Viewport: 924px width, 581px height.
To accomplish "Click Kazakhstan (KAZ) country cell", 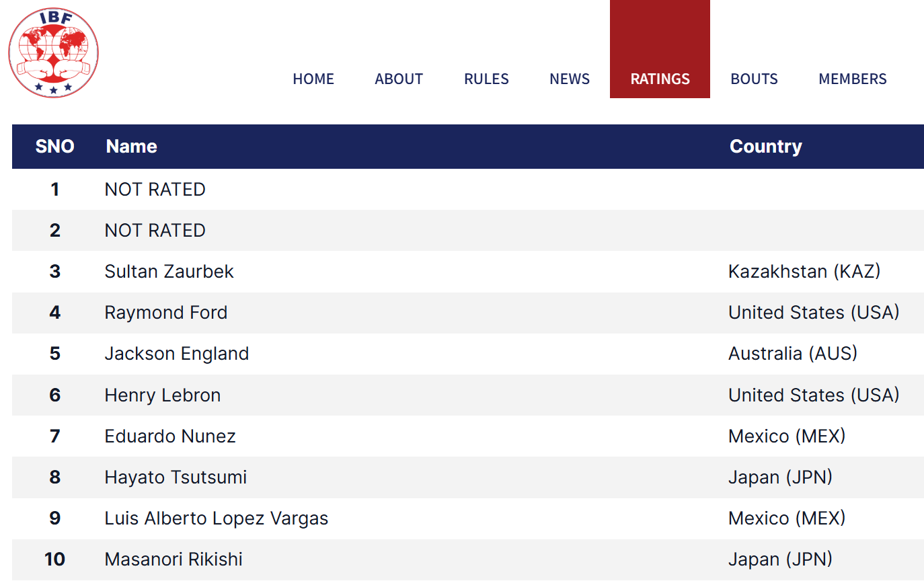I will [804, 272].
